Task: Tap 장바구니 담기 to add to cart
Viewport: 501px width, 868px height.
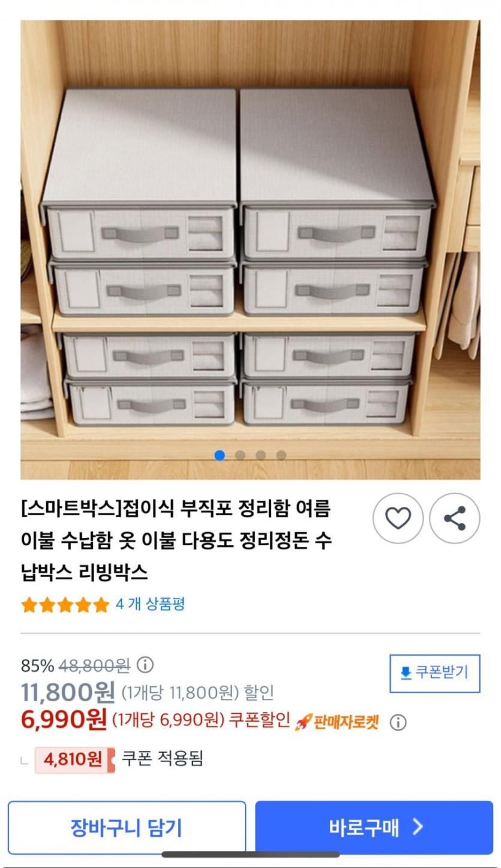Action: 127,828
